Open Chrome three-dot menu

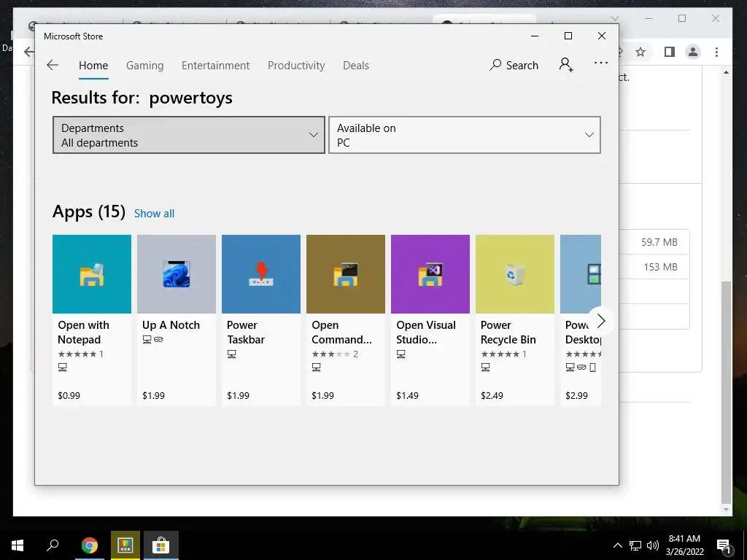pyautogui.click(x=716, y=52)
